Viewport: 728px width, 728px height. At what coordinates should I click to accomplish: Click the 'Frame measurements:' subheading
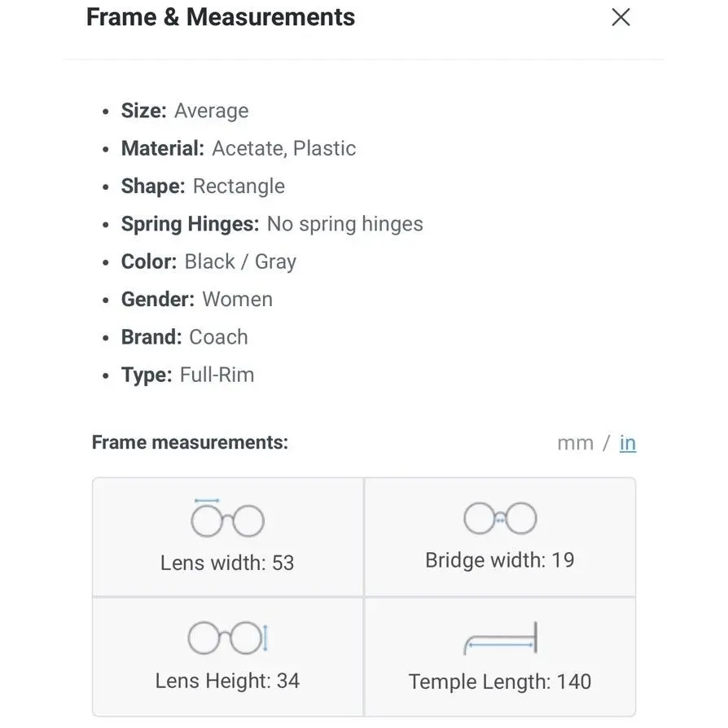[x=190, y=442]
